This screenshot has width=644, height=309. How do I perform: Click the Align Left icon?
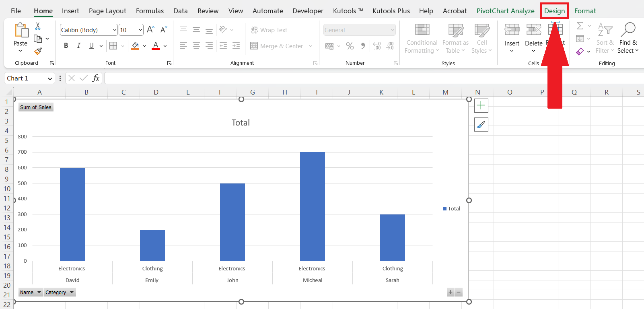click(x=183, y=46)
